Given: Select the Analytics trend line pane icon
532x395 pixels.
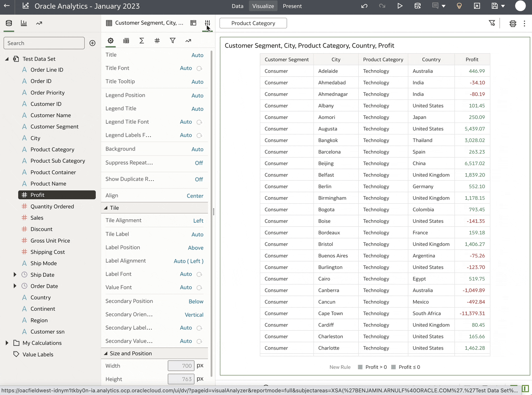Looking at the screenshot, I should (39, 23).
